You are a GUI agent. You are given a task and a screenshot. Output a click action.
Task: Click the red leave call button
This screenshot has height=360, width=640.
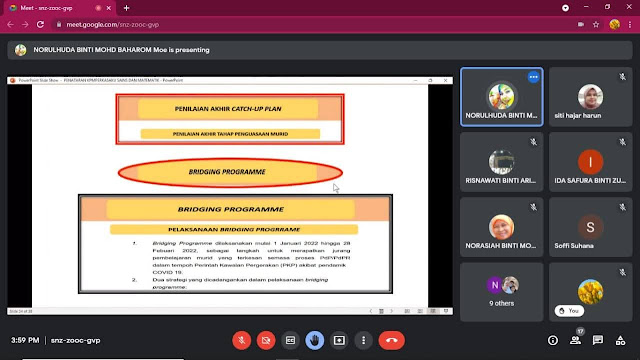391,340
